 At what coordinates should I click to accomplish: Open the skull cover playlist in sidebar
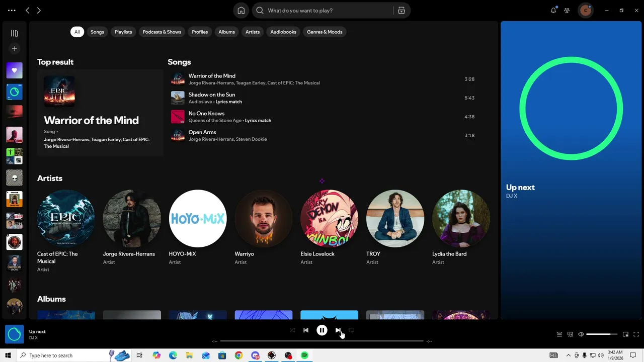14,177
